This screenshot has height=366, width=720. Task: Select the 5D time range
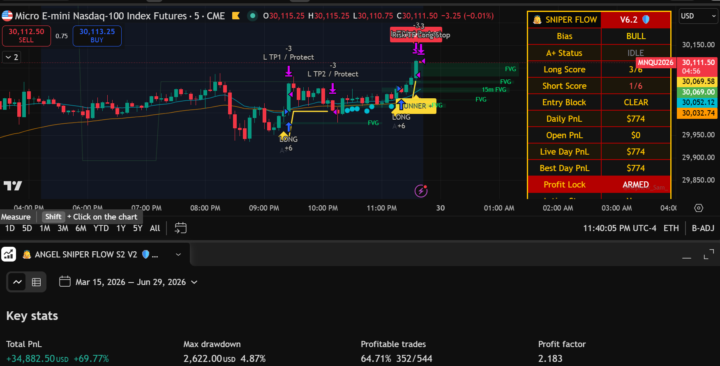coord(27,228)
